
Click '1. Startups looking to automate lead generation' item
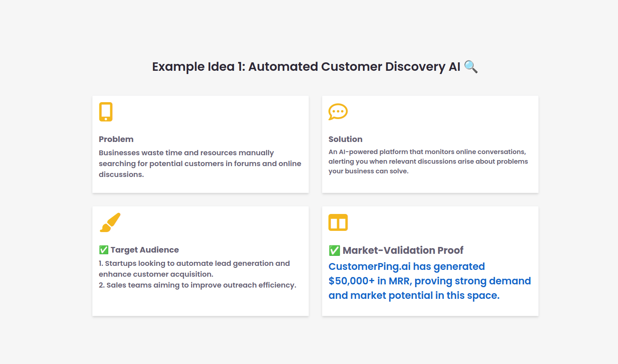(x=194, y=269)
